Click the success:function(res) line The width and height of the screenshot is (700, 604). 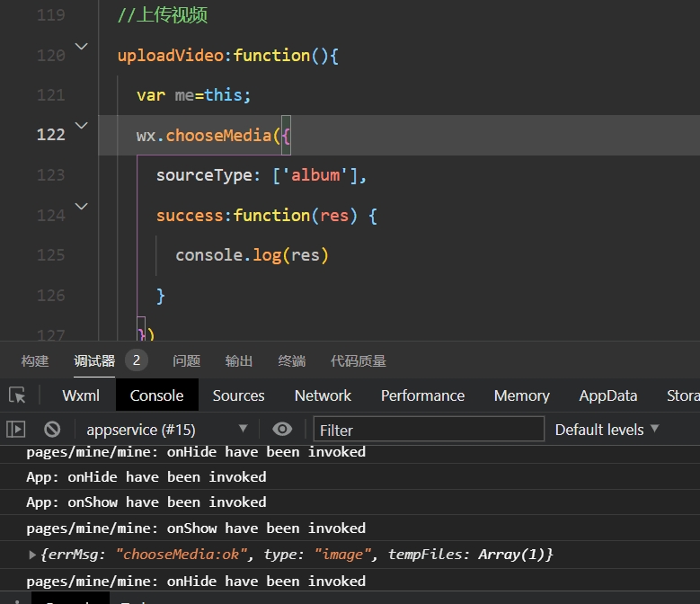[x=267, y=216]
